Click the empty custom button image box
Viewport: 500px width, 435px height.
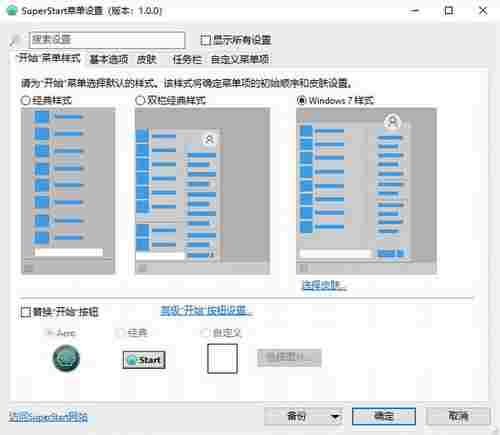[x=222, y=359]
